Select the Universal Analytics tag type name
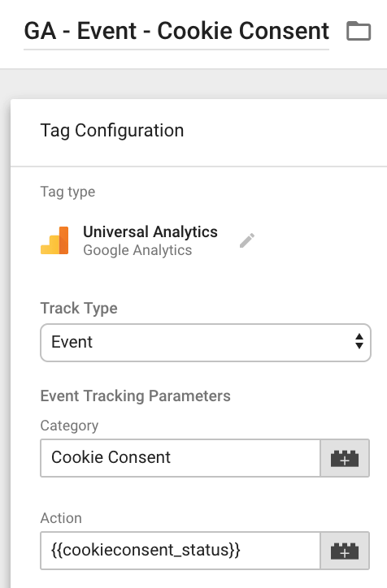 (150, 231)
